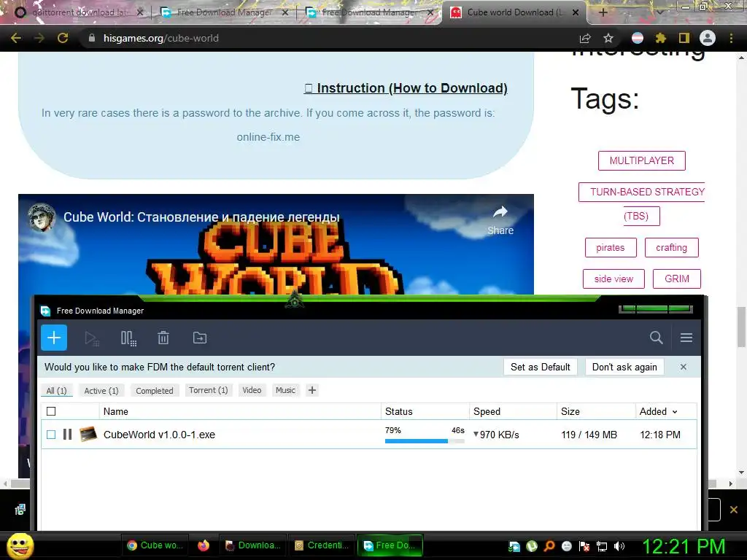The height and width of the screenshot is (560, 747).
Task: Click the 119 / 149 MB size value
Action: (589, 435)
